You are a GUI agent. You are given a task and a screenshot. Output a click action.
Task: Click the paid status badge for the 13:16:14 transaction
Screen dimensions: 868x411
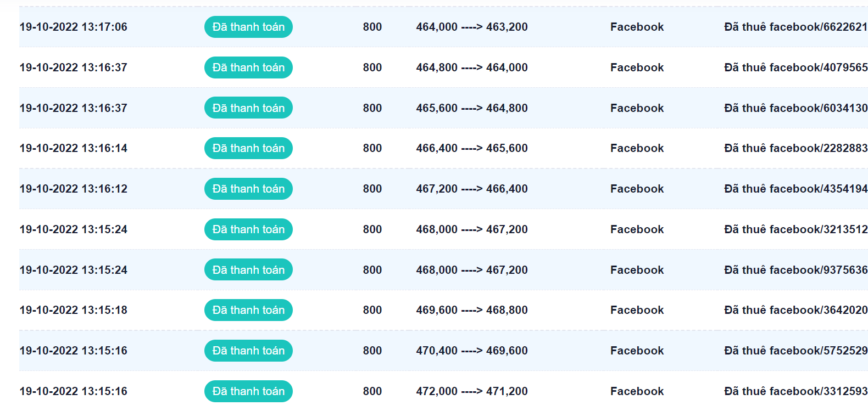tap(248, 148)
